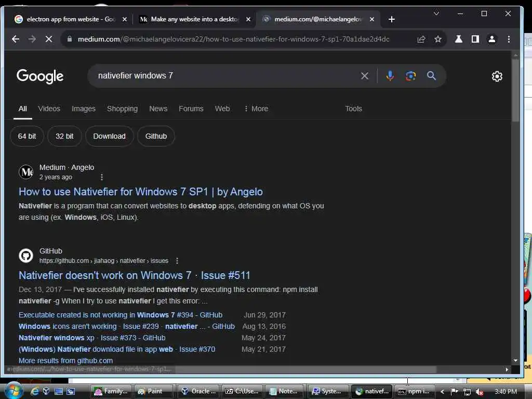Image resolution: width=532 pixels, height=399 pixels.
Task: Open the Chrome labs flask icon
Action: [459, 39]
